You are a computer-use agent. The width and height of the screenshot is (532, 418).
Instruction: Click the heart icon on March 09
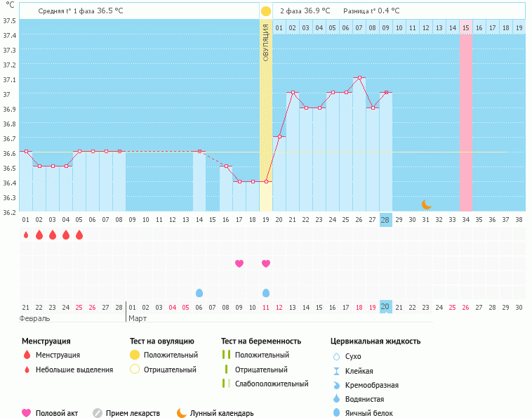pos(239,263)
